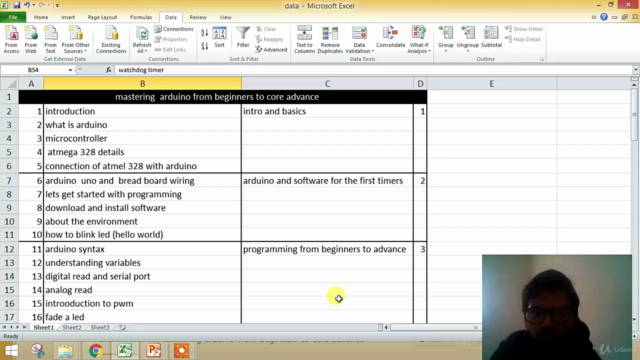Open workbook Connections

pos(174,29)
